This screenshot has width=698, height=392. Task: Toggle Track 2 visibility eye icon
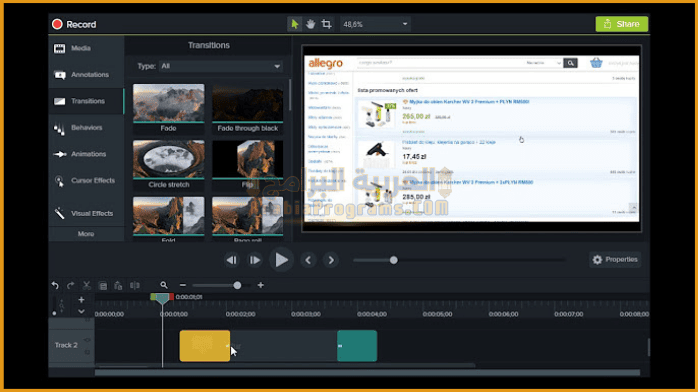[87, 340]
